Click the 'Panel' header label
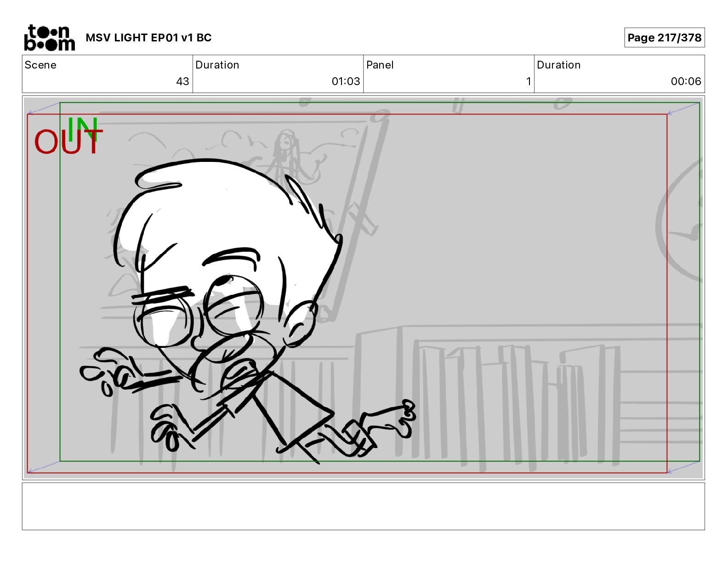The width and height of the screenshot is (728, 563). (380, 65)
